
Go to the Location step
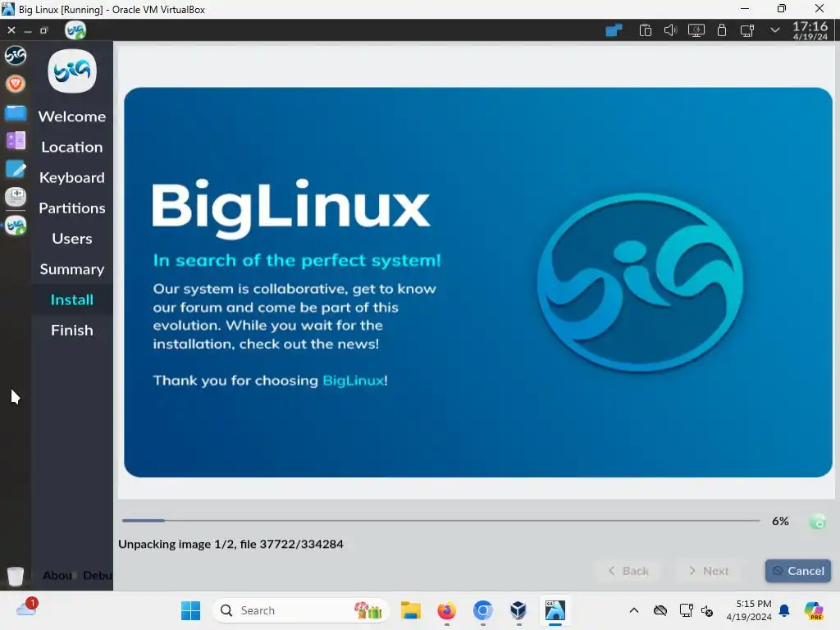[72, 147]
